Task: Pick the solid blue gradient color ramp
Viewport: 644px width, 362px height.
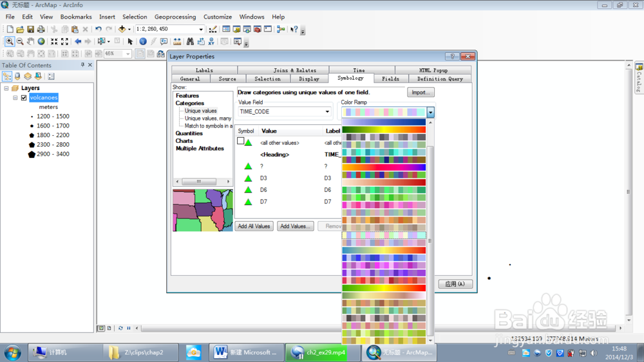Action: 384,122
